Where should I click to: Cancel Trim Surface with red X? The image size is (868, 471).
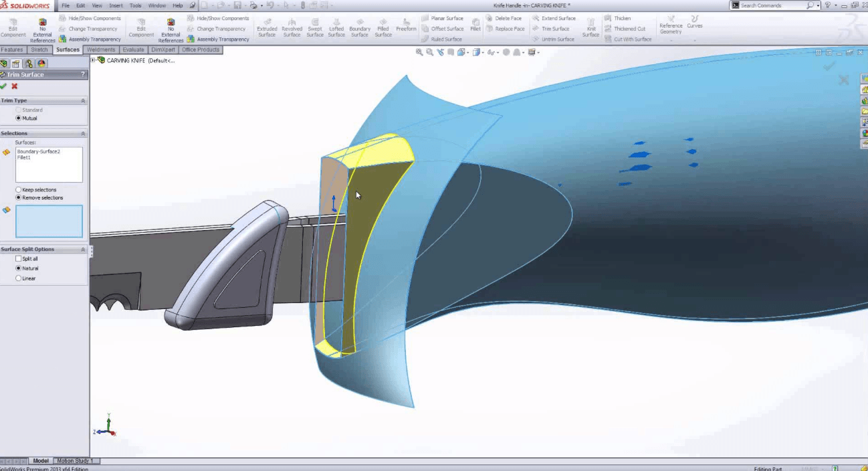(15, 86)
